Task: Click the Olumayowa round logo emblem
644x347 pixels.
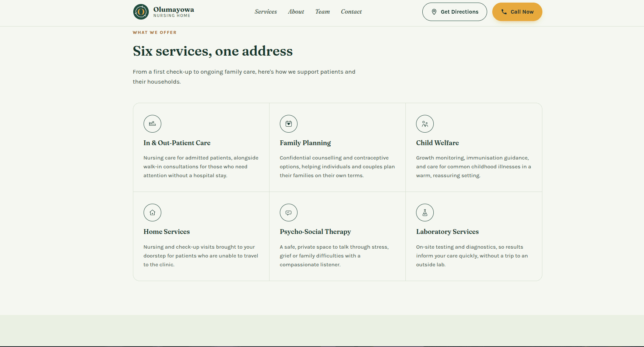Action: click(141, 12)
